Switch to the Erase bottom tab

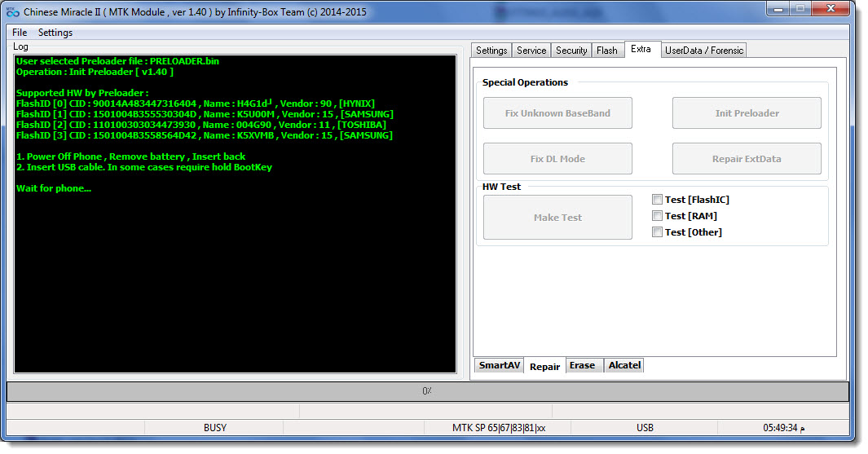point(583,365)
